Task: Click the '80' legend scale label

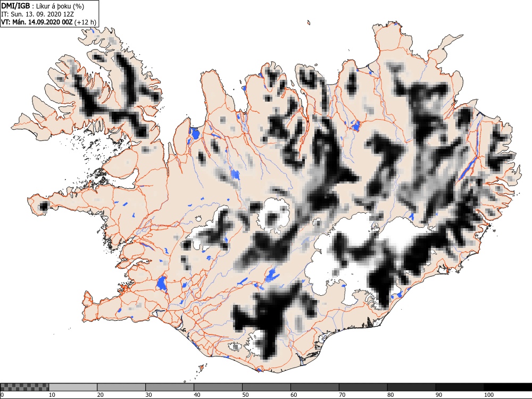Action: (x=390, y=395)
